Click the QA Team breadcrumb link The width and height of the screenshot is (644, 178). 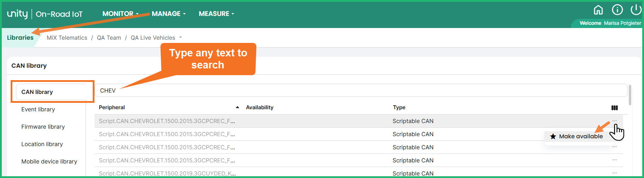pos(109,38)
